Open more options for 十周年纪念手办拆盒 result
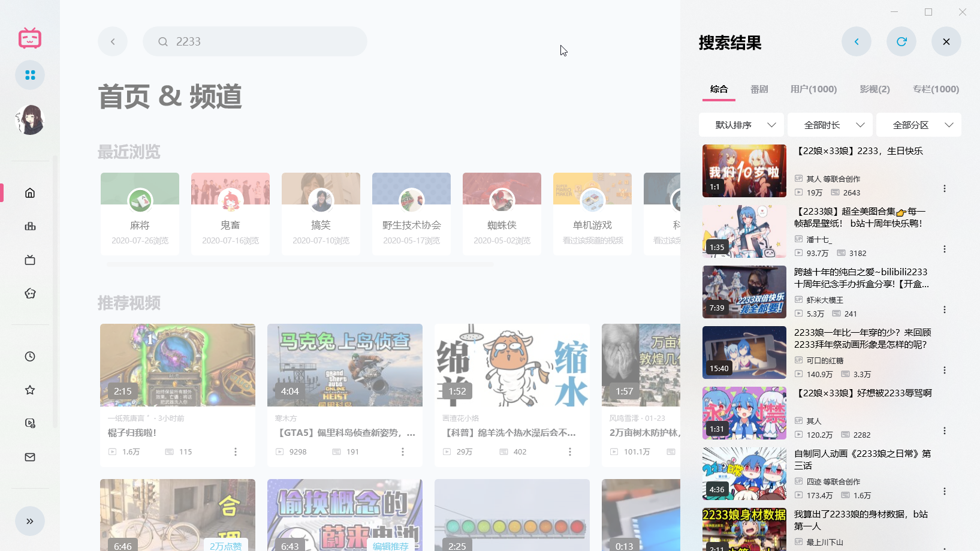This screenshot has height=551, width=980. pyautogui.click(x=945, y=310)
